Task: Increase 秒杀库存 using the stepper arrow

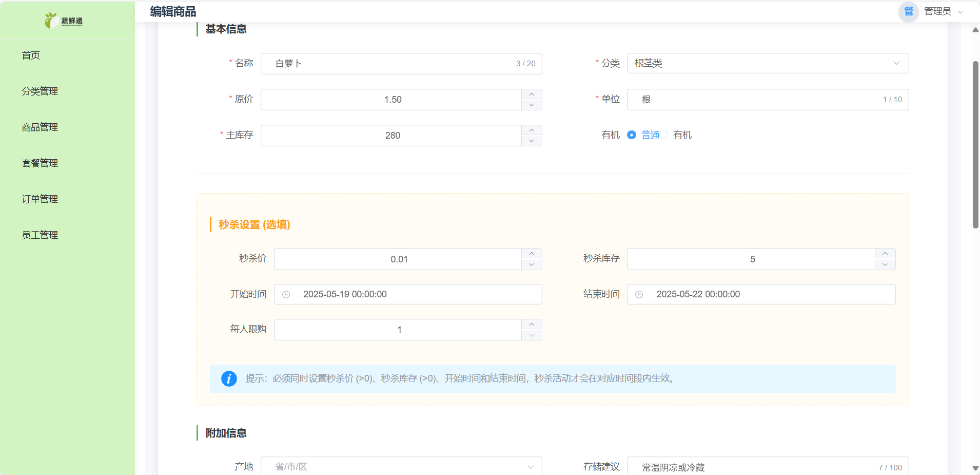Action: [885, 253]
